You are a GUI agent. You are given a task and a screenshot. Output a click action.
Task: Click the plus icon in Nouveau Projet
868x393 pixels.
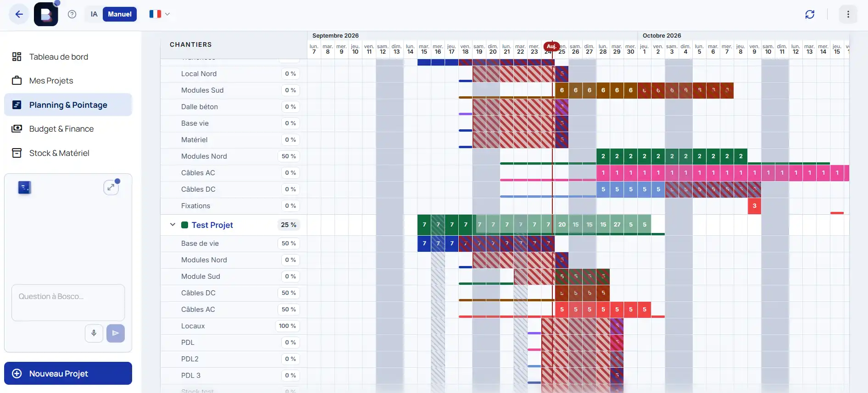17,374
